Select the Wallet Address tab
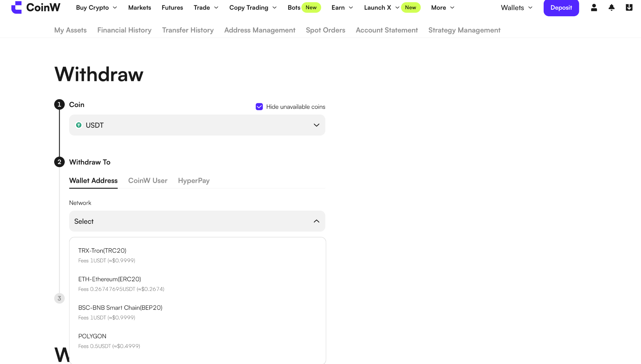Screen dimensions: 641x364 (93, 181)
